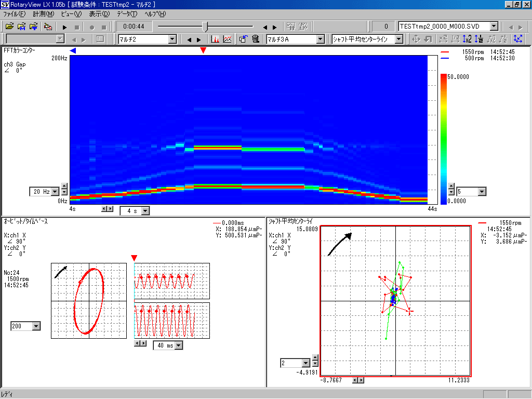
Task: Go to next layout after マルチ2 dropdown
Action: [x=199, y=39]
